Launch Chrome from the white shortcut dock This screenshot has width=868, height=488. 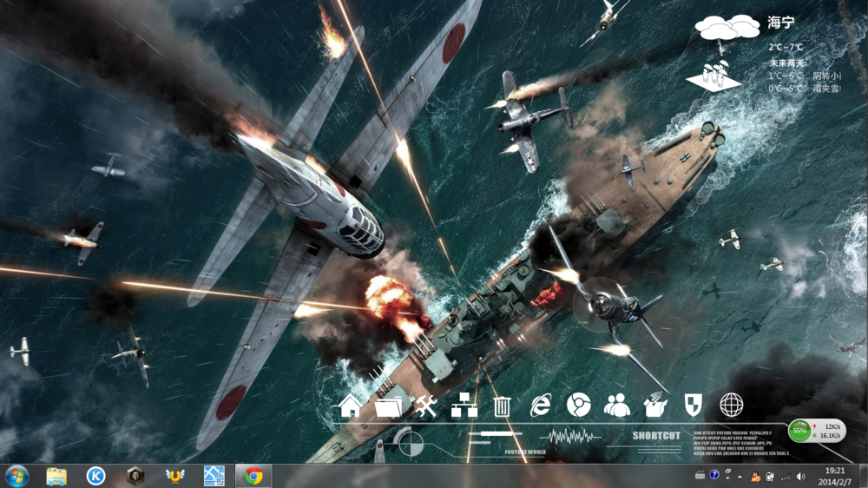tap(578, 406)
